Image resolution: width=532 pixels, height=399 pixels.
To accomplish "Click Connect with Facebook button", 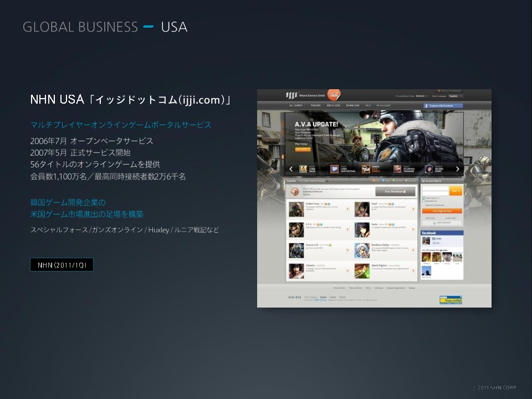I will point(443,106).
